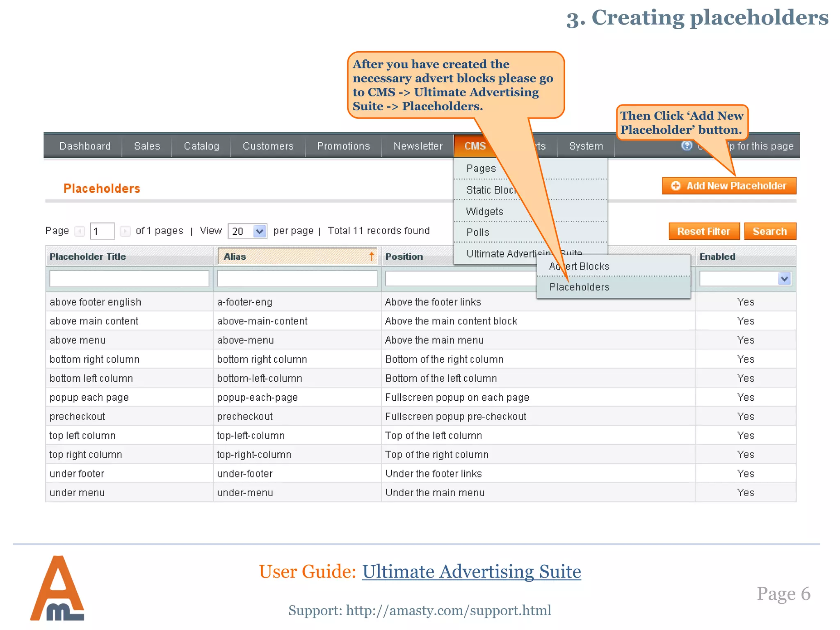Open the Ultimate Advertising Suite guide link
840x630 pixels.
471,571
